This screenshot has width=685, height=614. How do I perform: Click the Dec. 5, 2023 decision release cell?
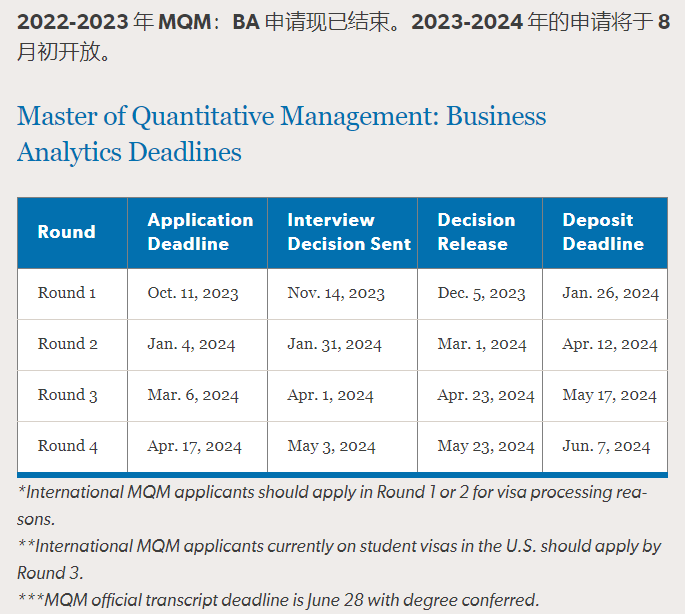point(481,293)
